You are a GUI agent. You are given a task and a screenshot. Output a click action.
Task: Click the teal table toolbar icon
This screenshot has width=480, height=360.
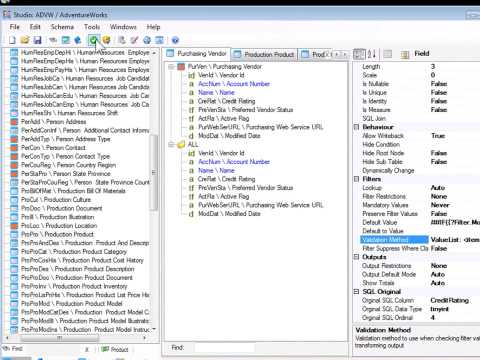point(66,40)
